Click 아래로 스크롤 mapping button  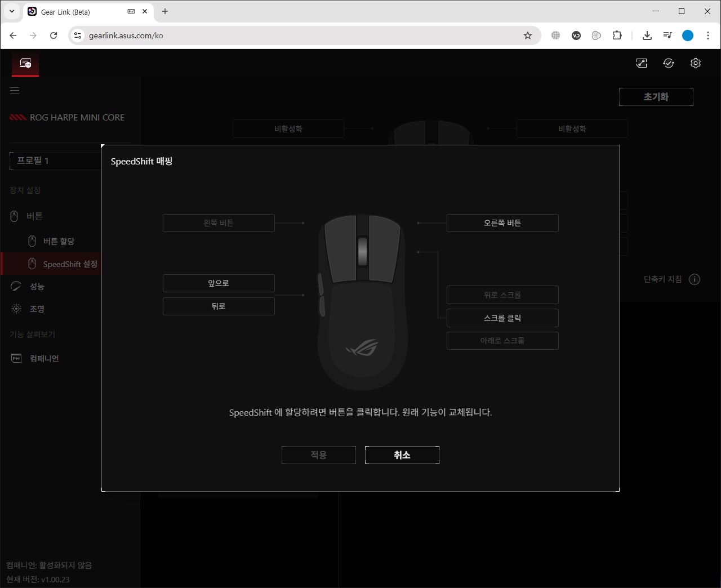(x=502, y=341)
